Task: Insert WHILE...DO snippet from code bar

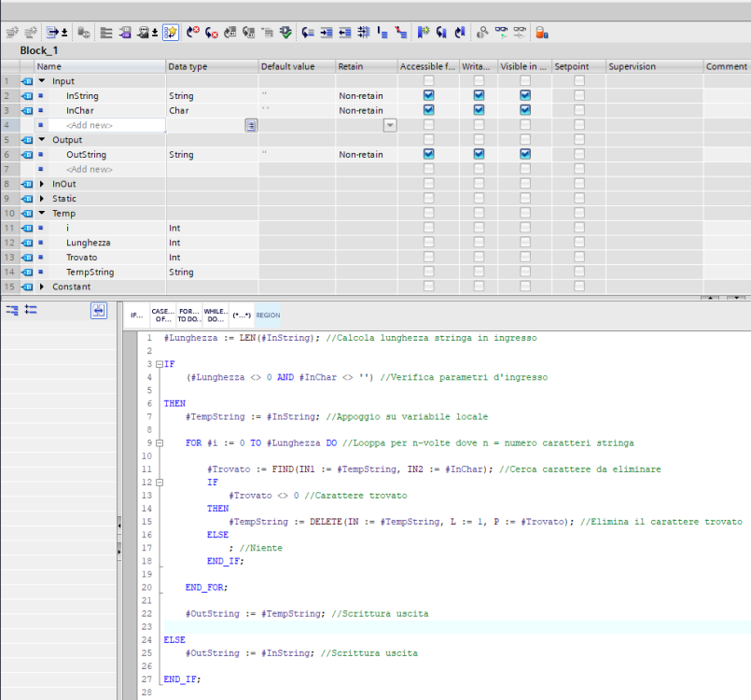Action: [x=216, y=315]
